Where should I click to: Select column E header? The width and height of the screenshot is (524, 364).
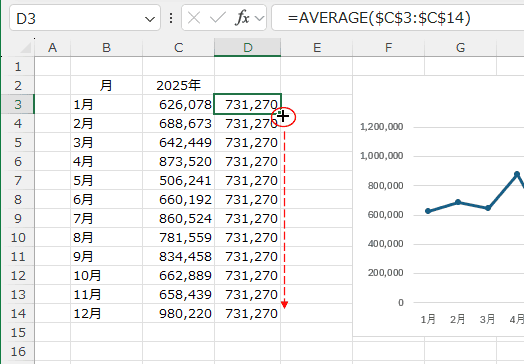317,48
